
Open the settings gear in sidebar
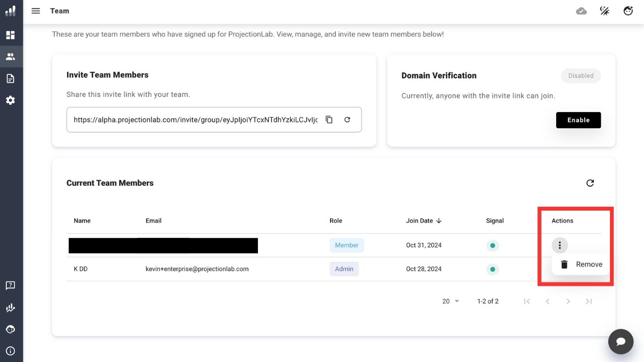click(10, 100)
